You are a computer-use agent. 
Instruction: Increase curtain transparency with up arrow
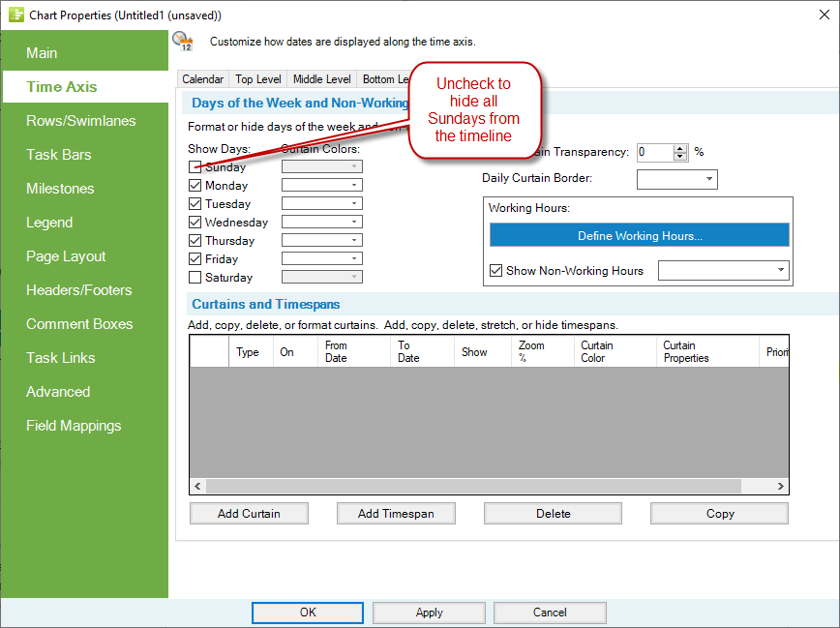[679, 148]
